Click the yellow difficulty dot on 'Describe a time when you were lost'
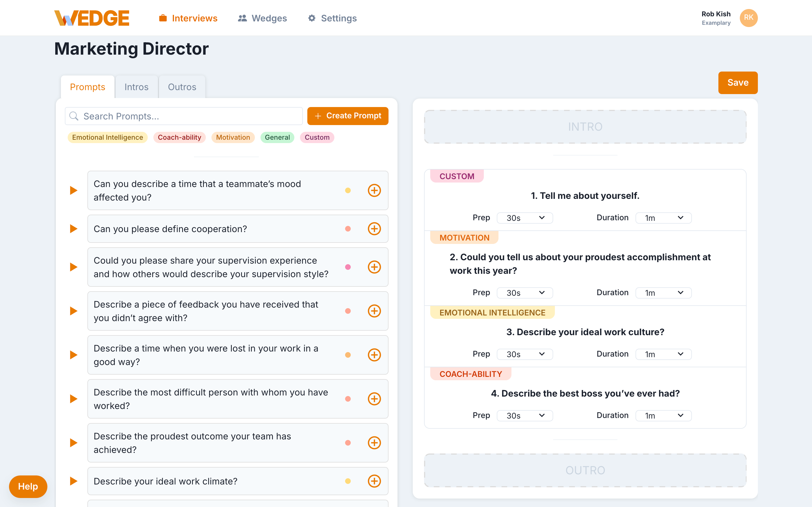This screenshot has width=812, height=507. pyautogui.click(x=348, y=355)
